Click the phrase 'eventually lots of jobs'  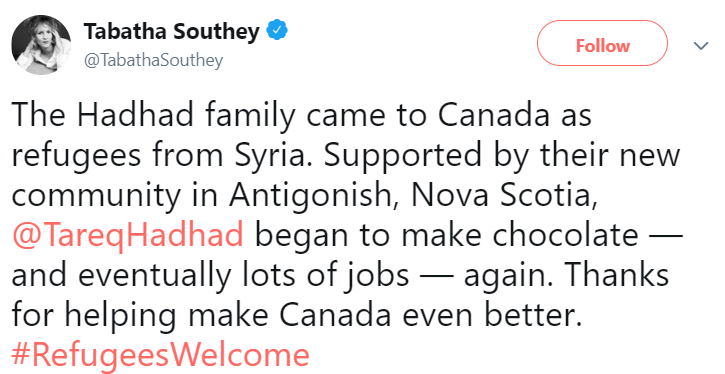(x=244, y=276)
